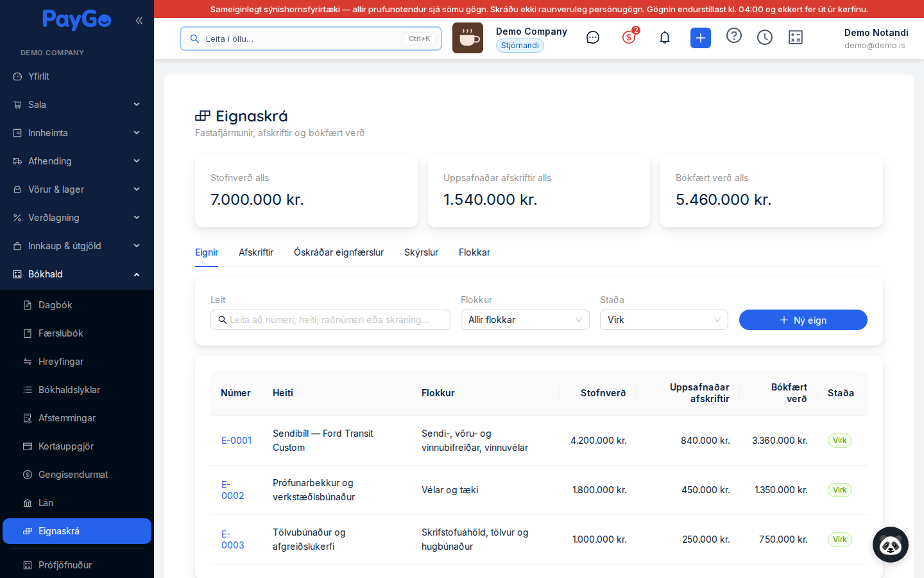Viewport: 924px width, 578px height.
Task: Click the Ný eign button
Action: (x=803, y=320)
